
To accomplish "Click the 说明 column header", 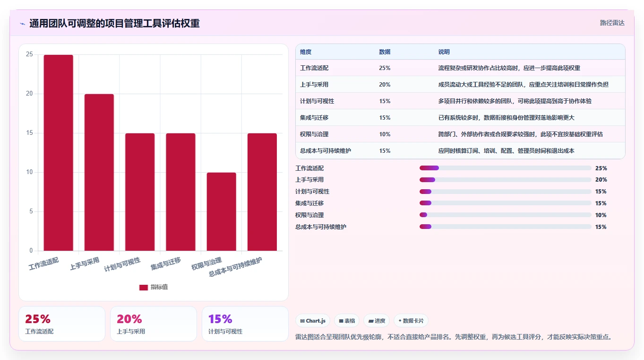I will point(444,52).
